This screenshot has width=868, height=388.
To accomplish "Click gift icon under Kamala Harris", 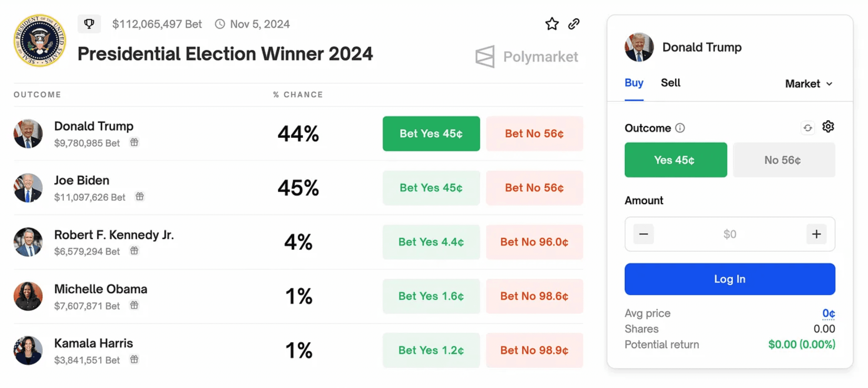I will click(x=134, y=359).
